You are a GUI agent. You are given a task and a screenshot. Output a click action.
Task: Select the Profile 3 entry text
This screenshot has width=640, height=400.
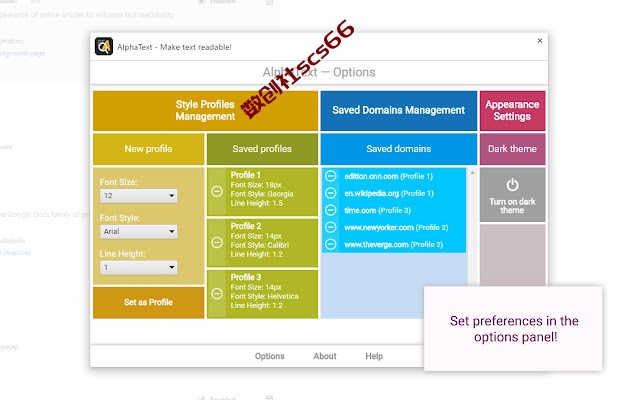click(264, 291)
